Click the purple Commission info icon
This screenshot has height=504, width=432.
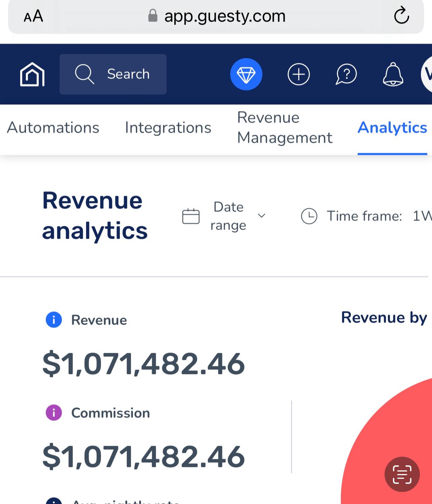[x=54, y=413]
